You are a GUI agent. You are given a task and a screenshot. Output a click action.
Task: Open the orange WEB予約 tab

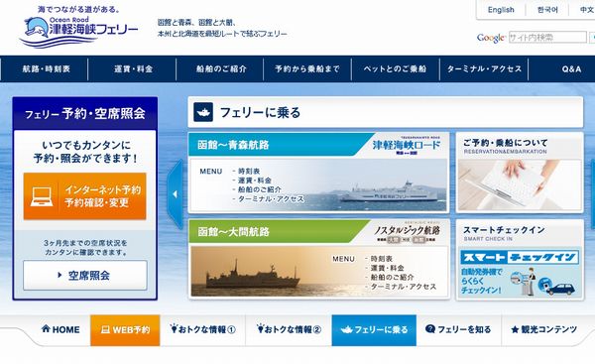125,330
